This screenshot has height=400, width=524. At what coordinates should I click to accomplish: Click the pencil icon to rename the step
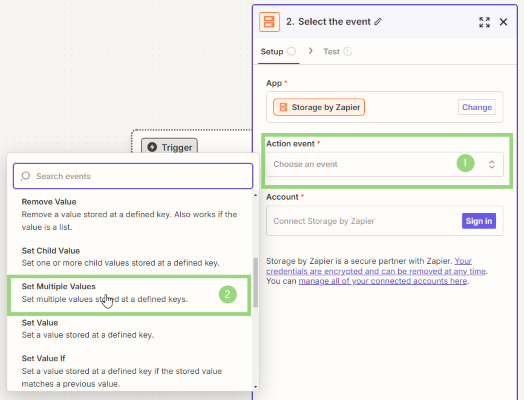(x=378, y=22)
